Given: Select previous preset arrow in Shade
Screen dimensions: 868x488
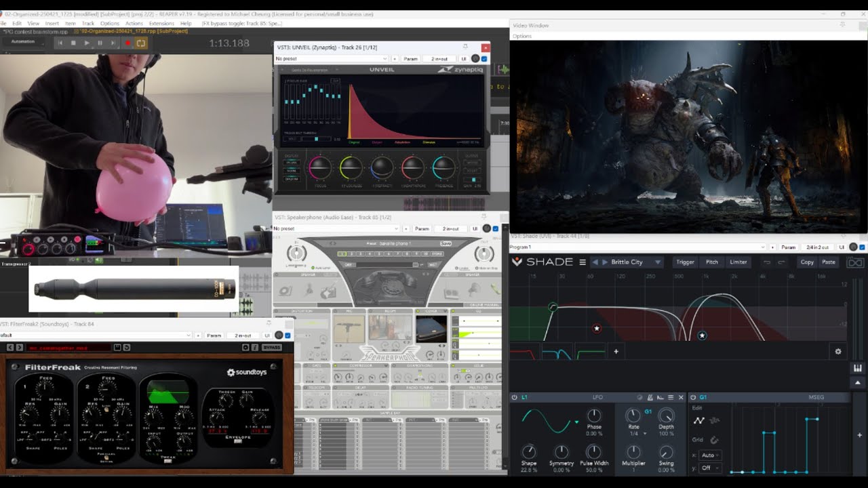Looking at the screenshot, I should pos(595,262).
